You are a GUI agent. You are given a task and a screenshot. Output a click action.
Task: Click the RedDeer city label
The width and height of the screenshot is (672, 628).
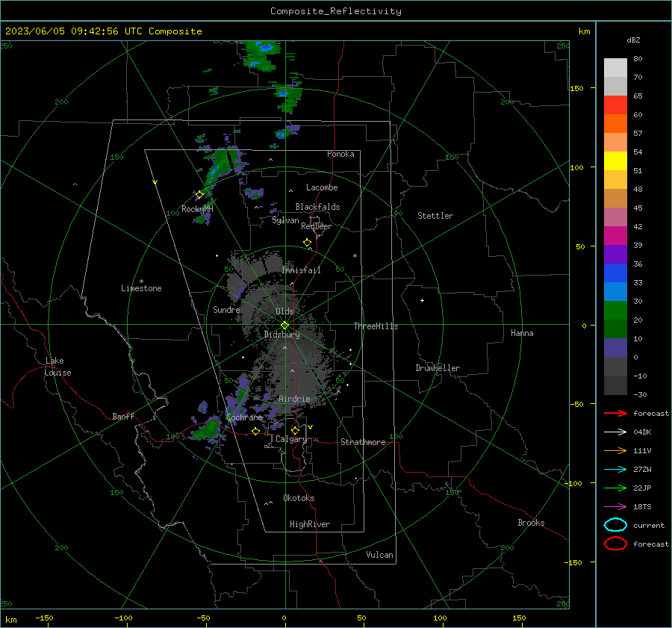(x=317, y=226)
